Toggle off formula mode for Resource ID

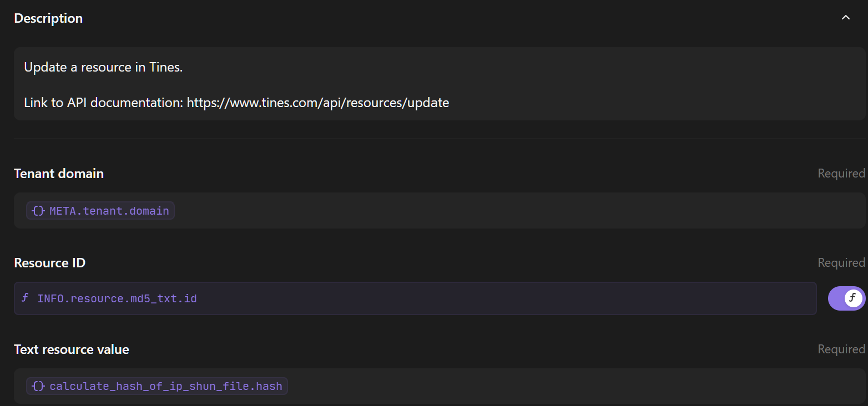(846, 298)
